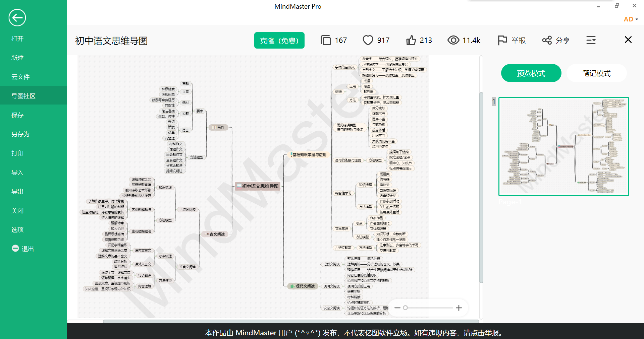The image size is (644, 339).
Task: Select the 古文阅读 node
Action: coord(215,234)
